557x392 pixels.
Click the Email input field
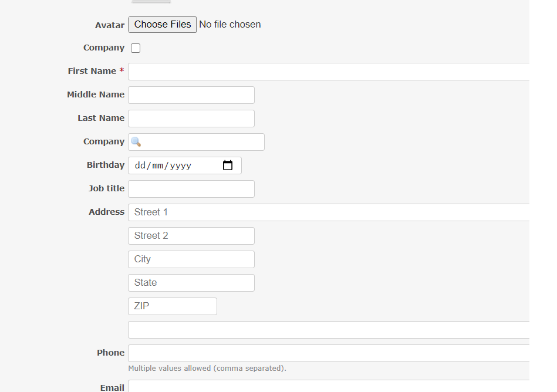[x=293, y=387]
